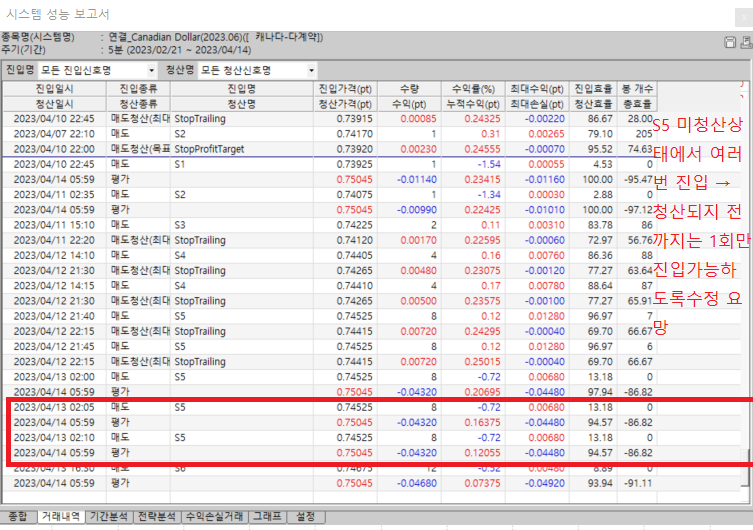The width and height of the screenshot is (753, 530).
Task: Open the 설정 tab
Action: pyautogui.click(x=306, y=516)
